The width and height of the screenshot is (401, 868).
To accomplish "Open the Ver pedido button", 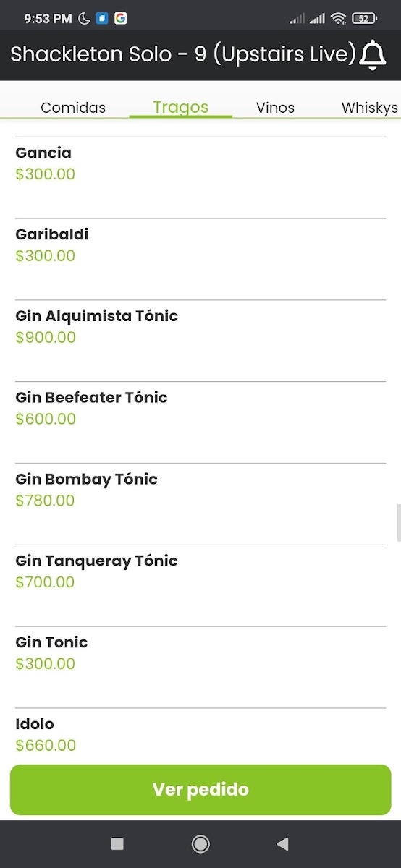I will point(200,790).
